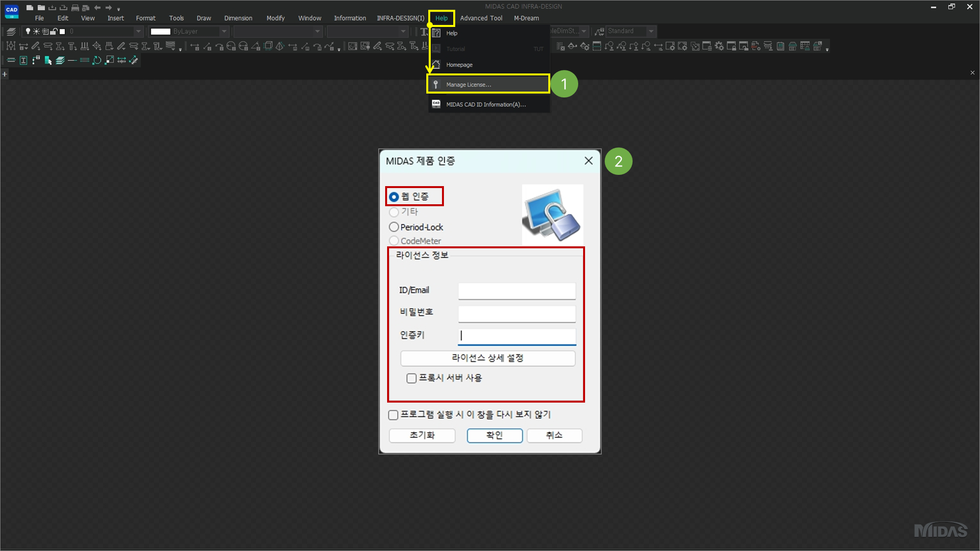Close the MIDAS 제품 인증 dialog
980x551 pixels.
588,161
